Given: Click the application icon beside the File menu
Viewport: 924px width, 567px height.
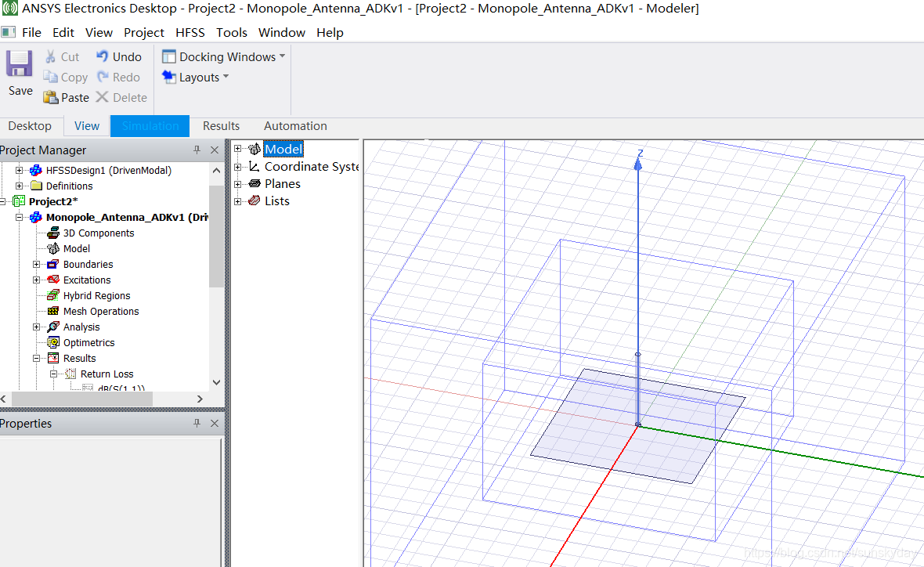Looking at the screenshot, I should pos(9,32).
